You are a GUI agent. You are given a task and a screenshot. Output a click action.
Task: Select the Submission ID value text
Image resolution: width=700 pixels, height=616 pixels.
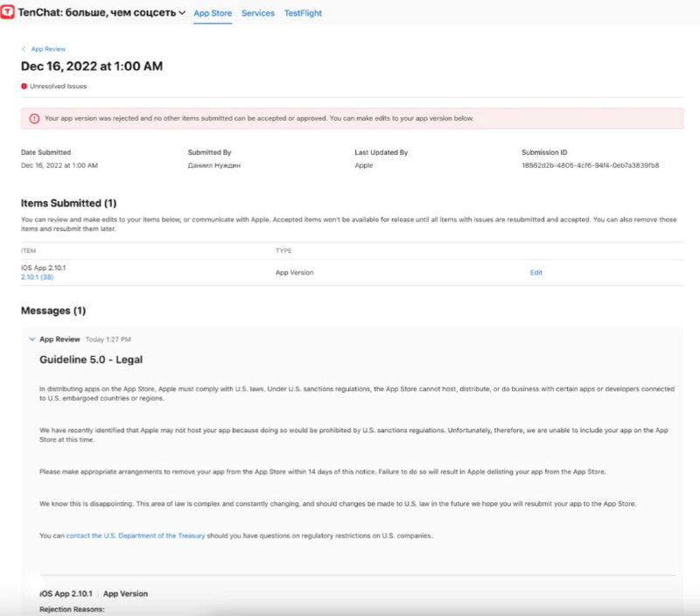591,165
